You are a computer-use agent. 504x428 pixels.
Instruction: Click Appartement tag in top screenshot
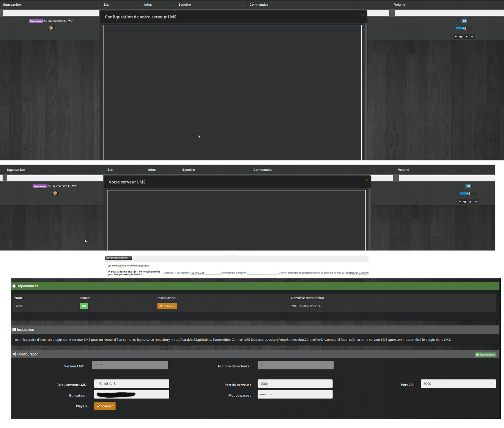point(36,21)
